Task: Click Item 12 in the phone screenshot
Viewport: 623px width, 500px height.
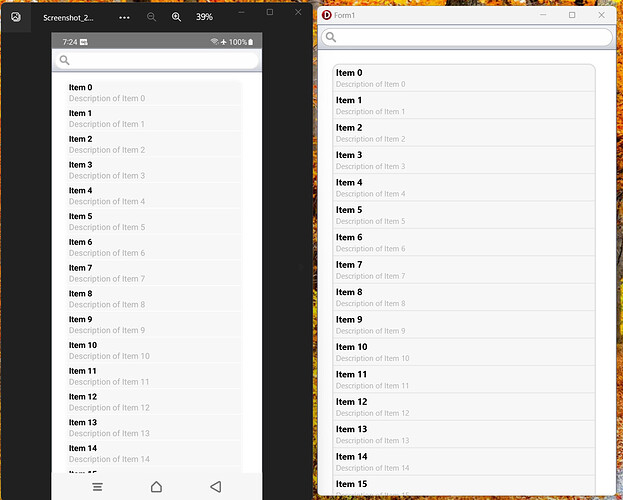Action: pyautogui.click(x=153, y=402)
